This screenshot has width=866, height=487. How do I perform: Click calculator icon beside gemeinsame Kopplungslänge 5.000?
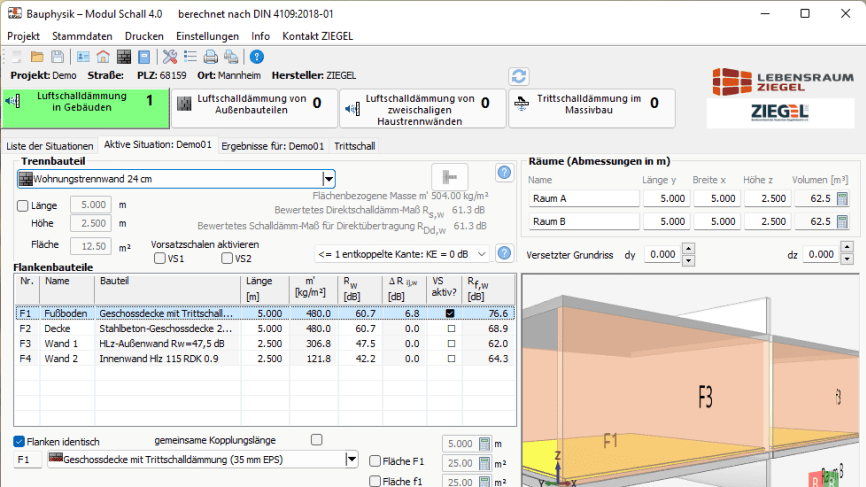point(484,444)
